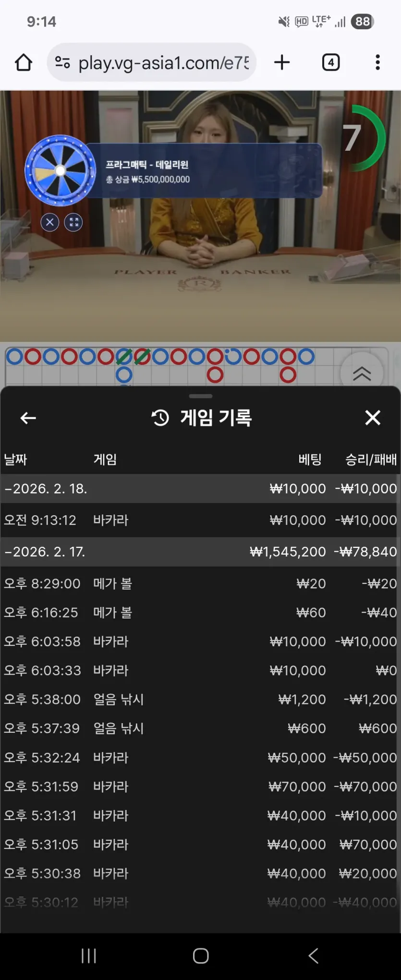The image size is (401, 980).
Task: Open the 오후 8:29:00 메가 볼 record
Action: pyautogui.click(x=200, y=583)
